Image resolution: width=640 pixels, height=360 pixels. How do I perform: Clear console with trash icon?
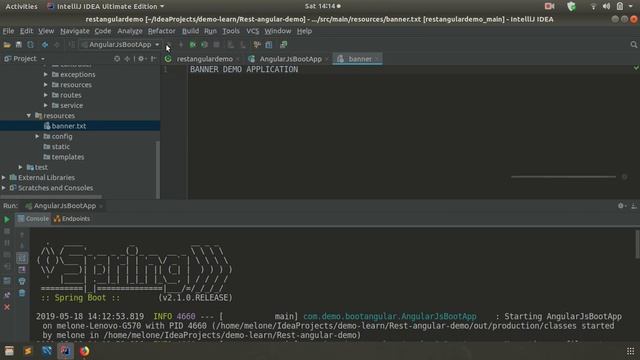click(22, 293)
